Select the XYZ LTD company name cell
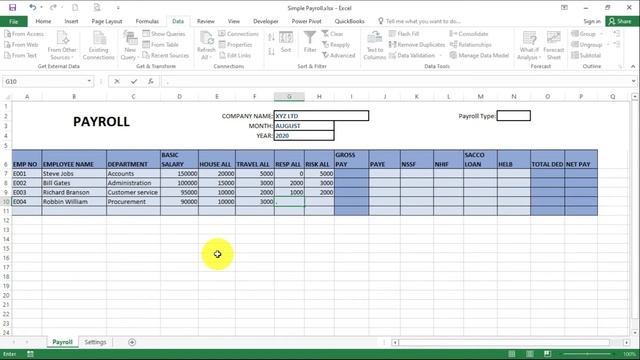640x360 pixels. [x=321, y=116]
